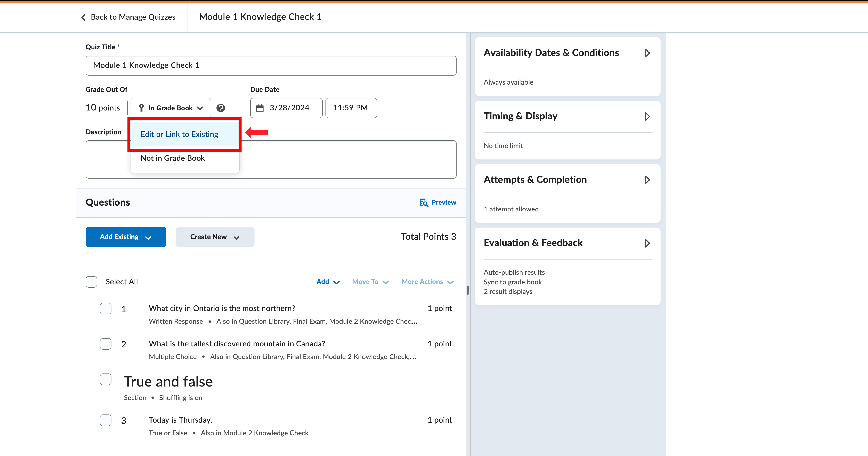Open the More Actions menu

click(x=427, y=282)
